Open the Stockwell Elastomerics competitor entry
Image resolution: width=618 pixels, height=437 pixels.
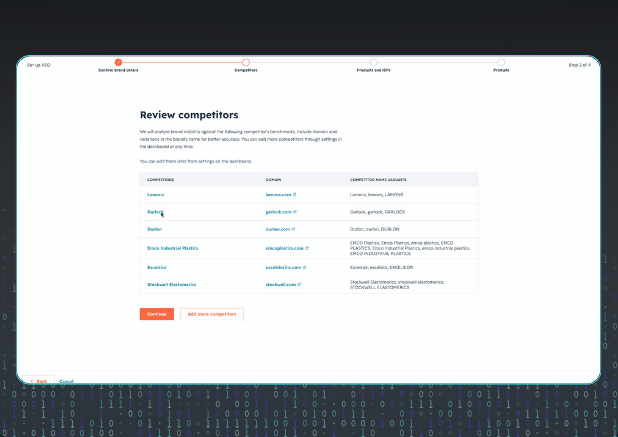(x=171, y=285)
